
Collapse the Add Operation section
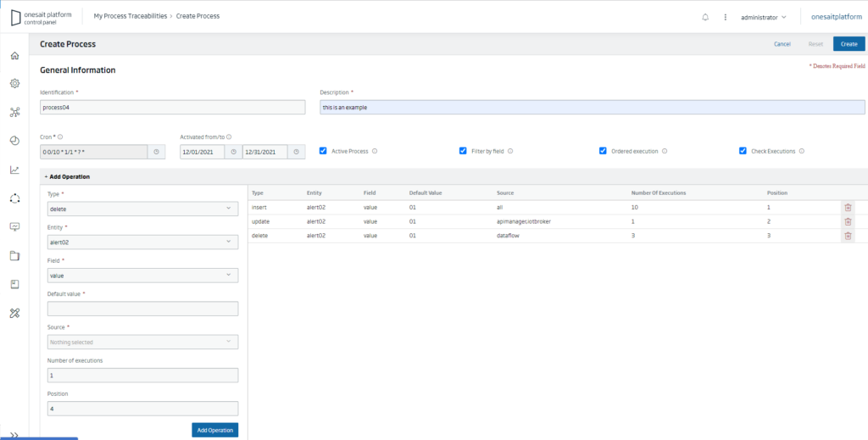(x=67, y=177)
